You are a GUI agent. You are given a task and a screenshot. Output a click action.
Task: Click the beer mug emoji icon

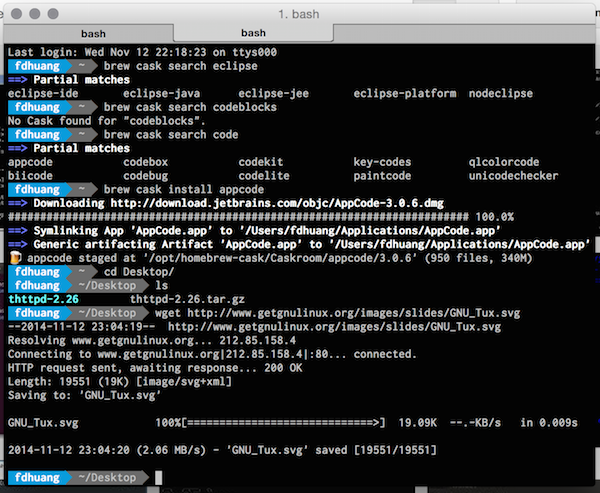click(x=15, y=258)
